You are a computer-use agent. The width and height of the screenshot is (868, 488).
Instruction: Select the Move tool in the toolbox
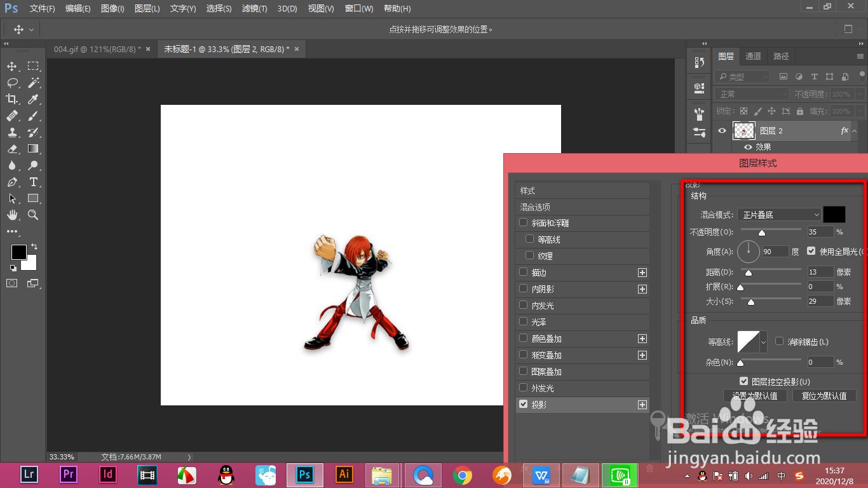coord(12,66)
